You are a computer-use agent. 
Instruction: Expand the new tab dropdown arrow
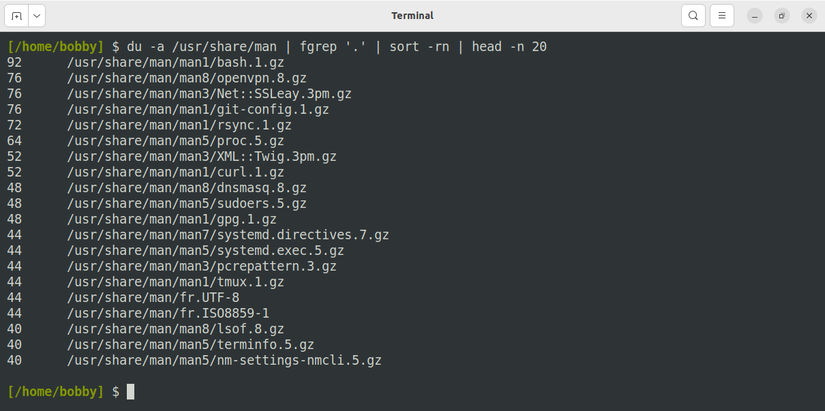pos(37,16)
